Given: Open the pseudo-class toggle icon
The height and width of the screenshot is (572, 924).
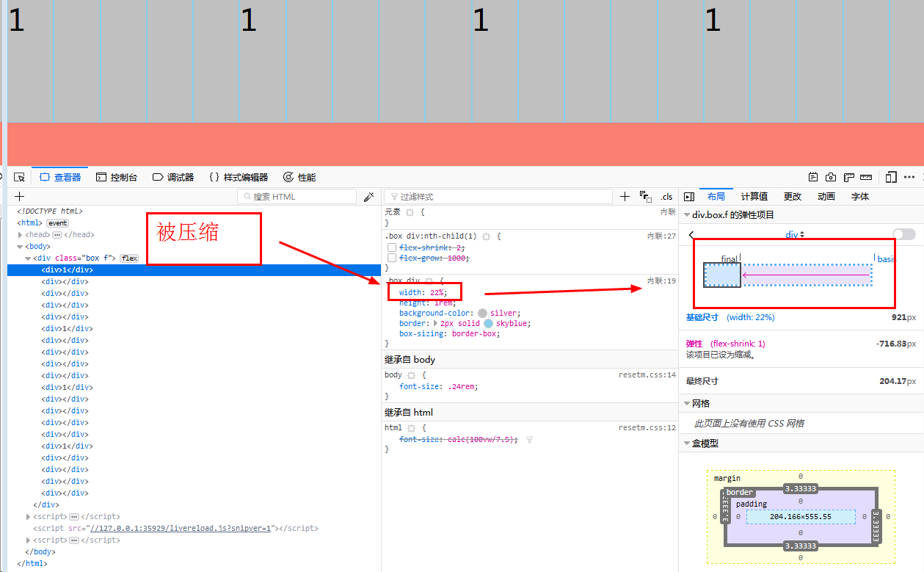Looking at the screenshot, I should click(646, 198).
